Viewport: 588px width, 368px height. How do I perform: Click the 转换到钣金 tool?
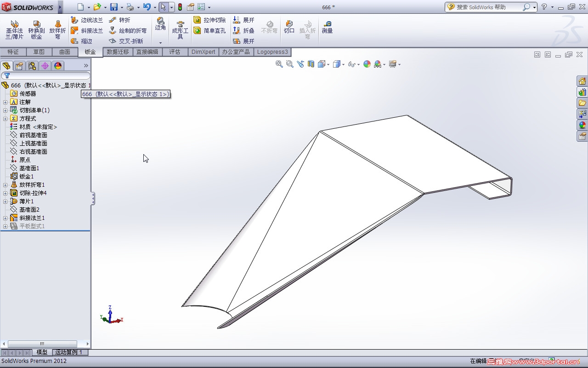(x=36, y=29)
